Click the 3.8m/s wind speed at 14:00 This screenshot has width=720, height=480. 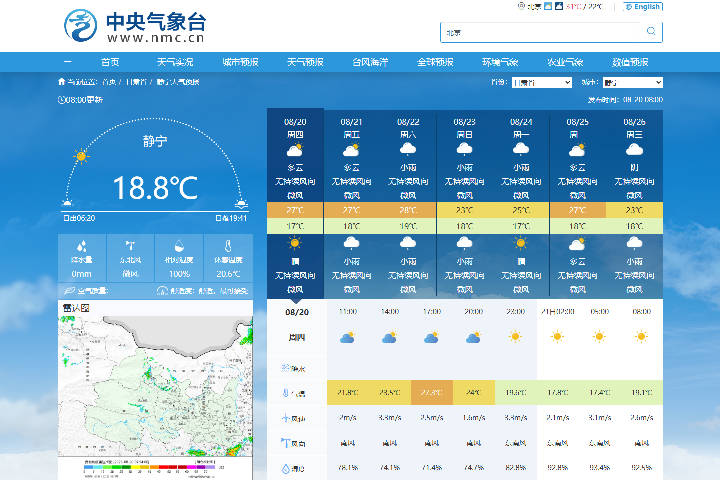pos(390,418)
